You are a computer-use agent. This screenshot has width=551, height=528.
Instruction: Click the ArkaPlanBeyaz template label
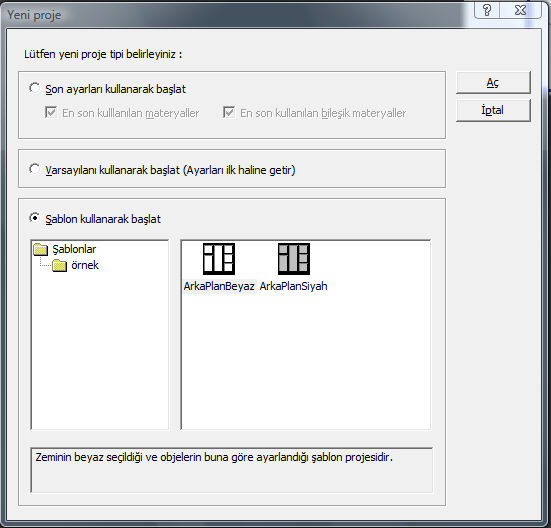(x=219, y=286)
